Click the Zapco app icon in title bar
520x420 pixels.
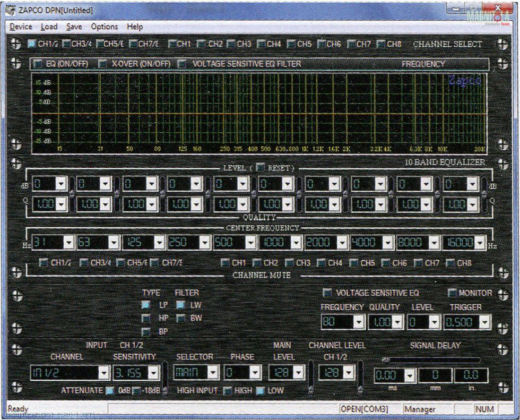coord(11,10)
